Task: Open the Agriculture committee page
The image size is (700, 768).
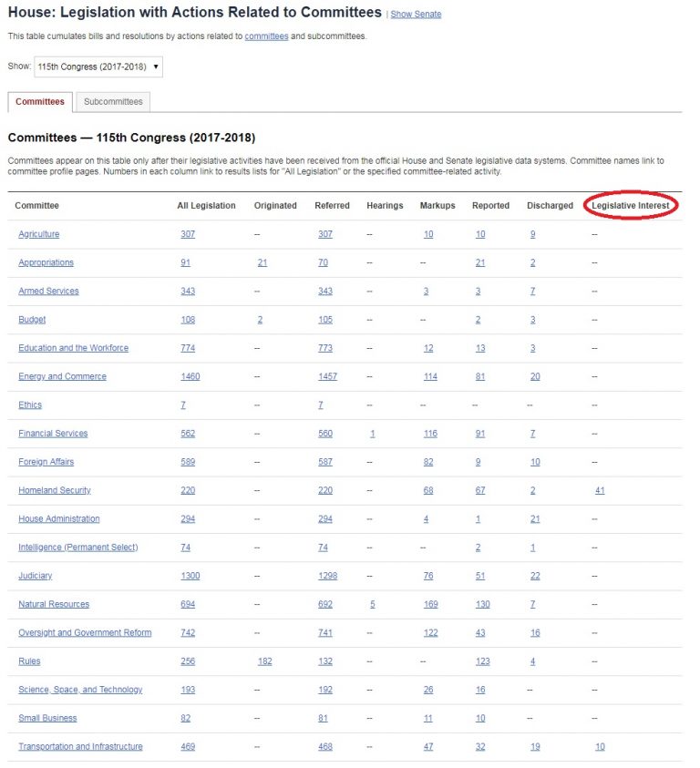Action: (x=38, y=234)
